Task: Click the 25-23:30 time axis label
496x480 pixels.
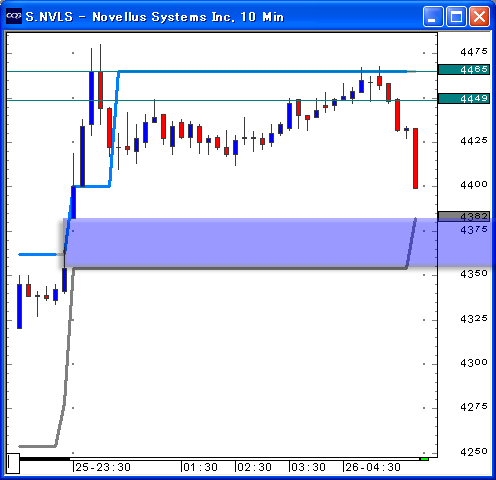Action: coord(103,467)
